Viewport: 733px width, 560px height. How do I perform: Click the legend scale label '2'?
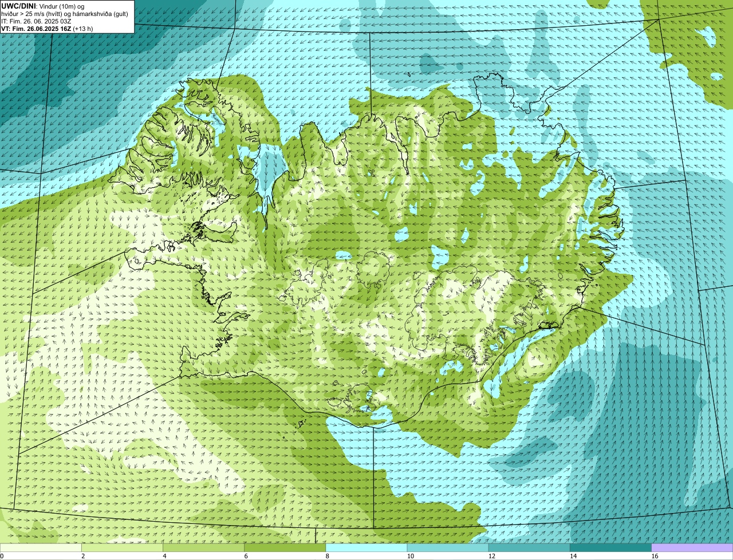click(x=83, y=556)
